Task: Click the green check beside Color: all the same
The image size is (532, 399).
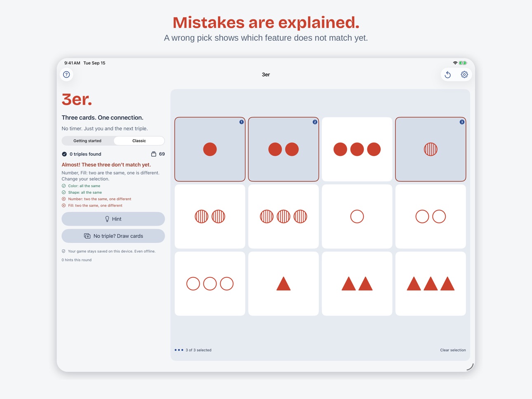Action: tap(64, 186)
